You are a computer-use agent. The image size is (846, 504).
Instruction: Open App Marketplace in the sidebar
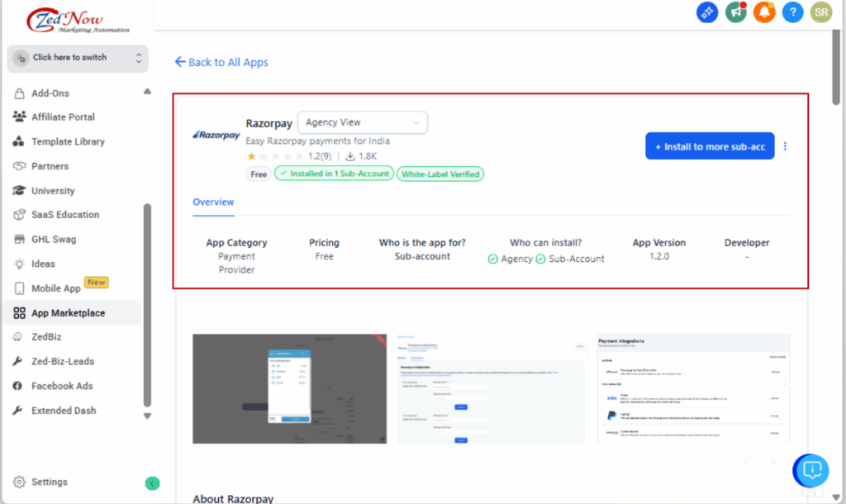click(72, 313)
